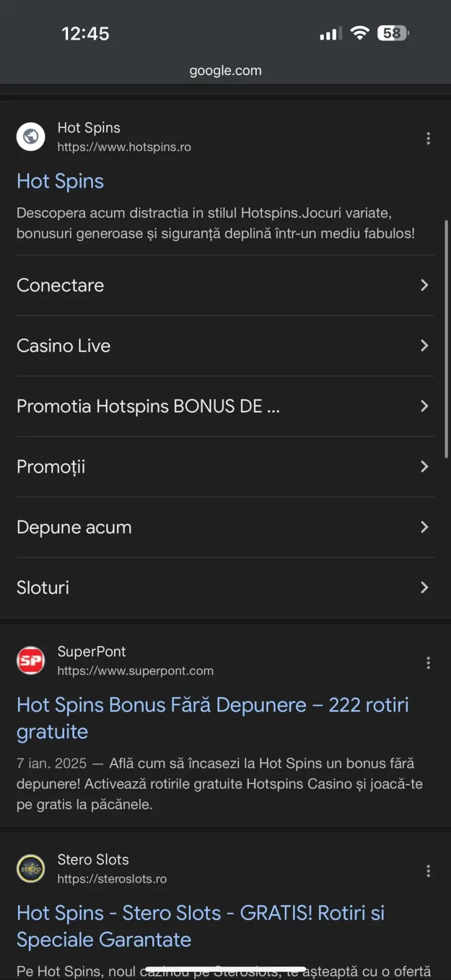Tap the Wi-Fi status icon

[359, 33]
